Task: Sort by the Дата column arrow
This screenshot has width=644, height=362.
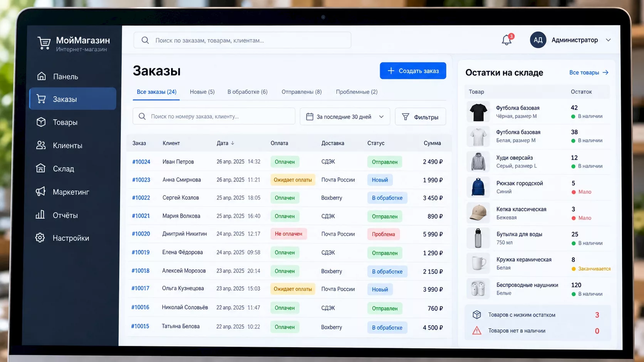Action: [x=233, y=143]
